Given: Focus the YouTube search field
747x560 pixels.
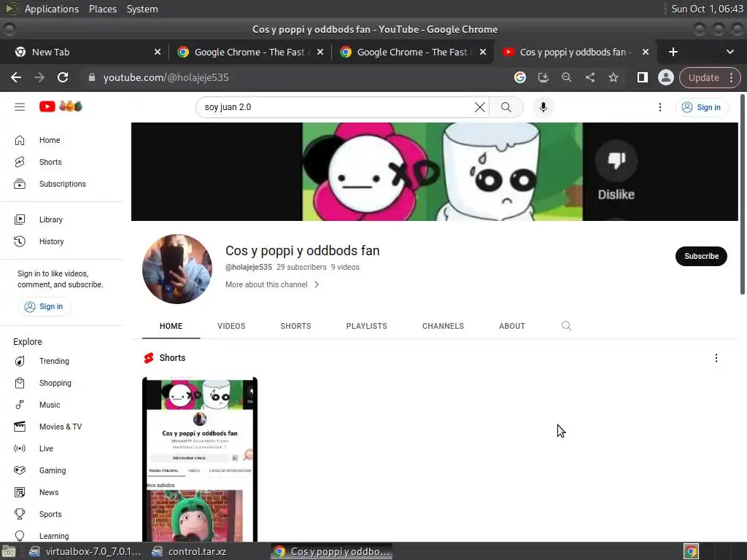Looking at the screenshot, I should coord(336,107).
